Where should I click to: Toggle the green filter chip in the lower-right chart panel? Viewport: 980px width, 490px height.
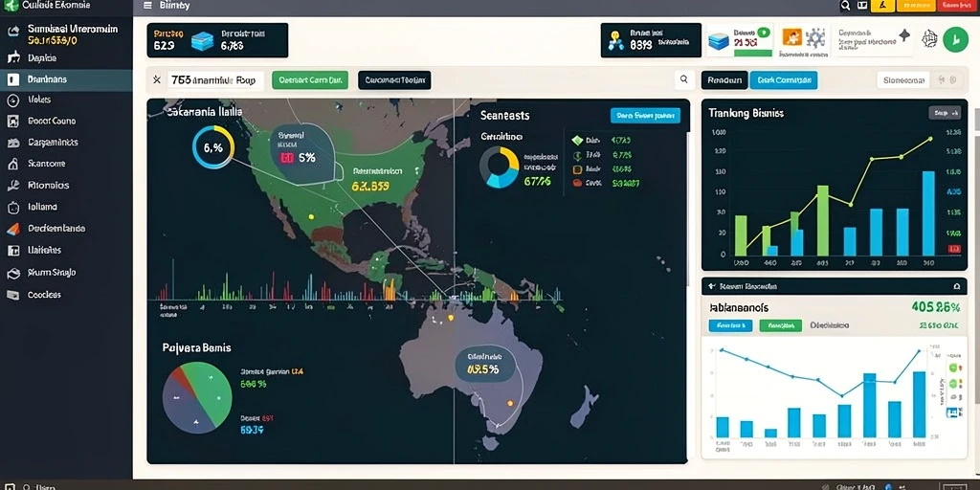[781, 325]
